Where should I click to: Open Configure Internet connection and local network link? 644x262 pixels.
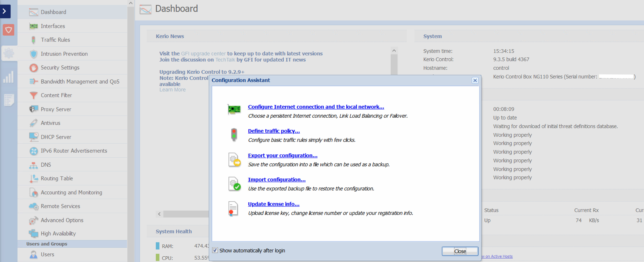[316, 107]
